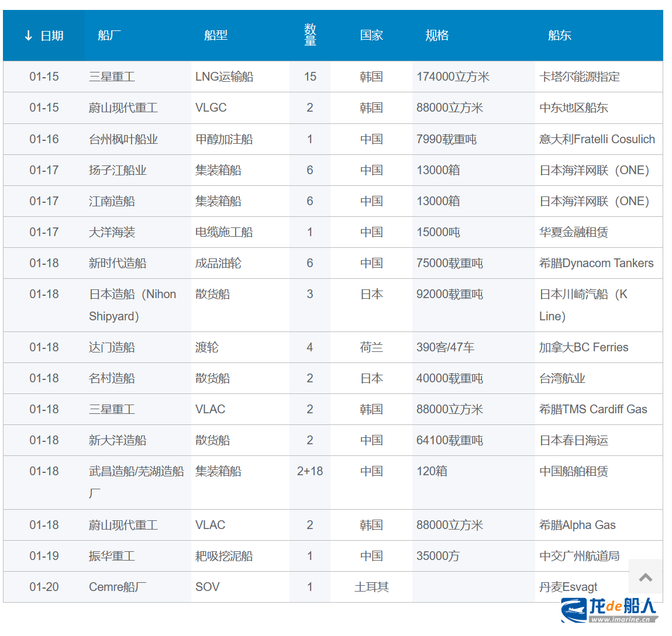
Task: Select the 2+18 quantity cell
Action: coord(310,471)
